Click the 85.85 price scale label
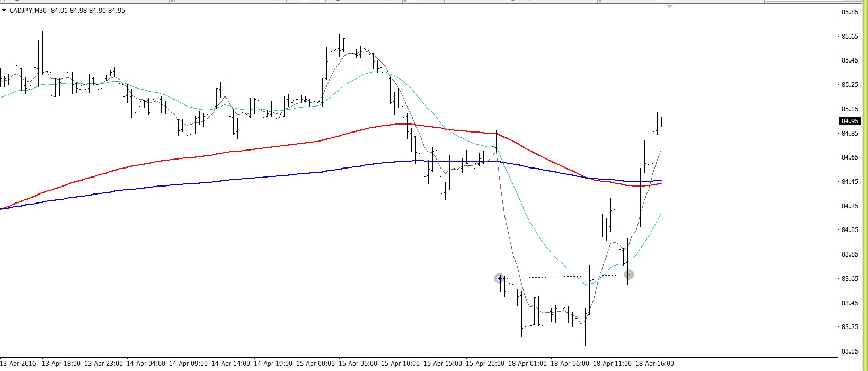This screenshot has height=371, width=868. [850, 12]
